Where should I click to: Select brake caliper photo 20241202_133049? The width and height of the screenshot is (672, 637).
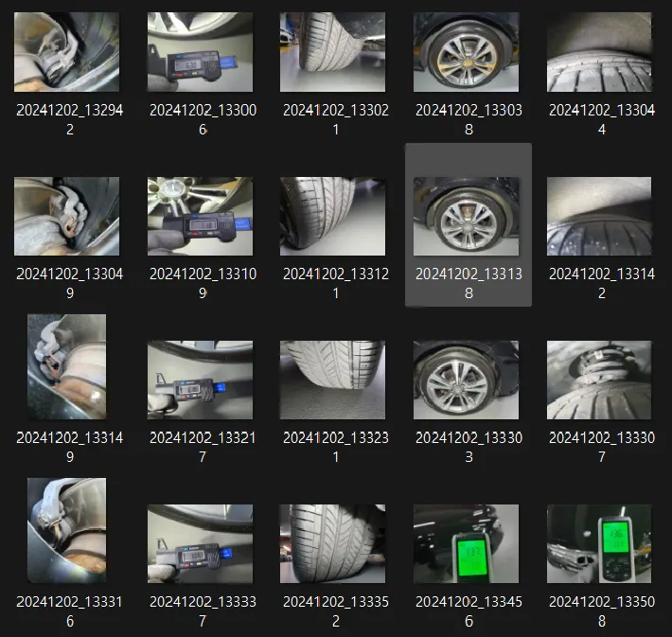(66, 216)
